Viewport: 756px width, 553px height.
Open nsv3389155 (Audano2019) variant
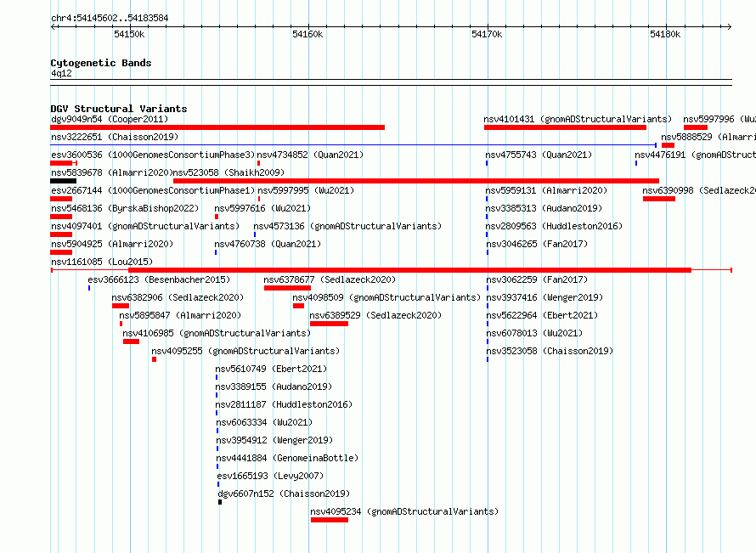coord(274,387)
